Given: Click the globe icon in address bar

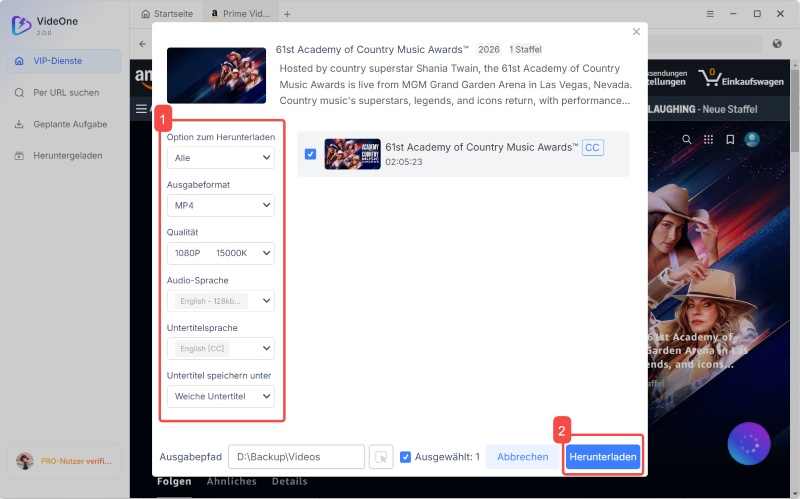Looking at the screenshot, I should click(x=777, y=44).
